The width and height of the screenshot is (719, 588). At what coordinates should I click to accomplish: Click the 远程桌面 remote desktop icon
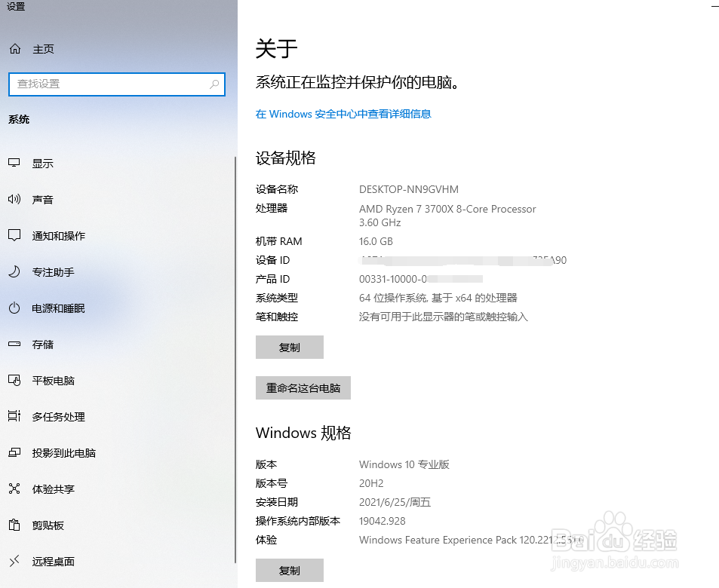point(15,561)
